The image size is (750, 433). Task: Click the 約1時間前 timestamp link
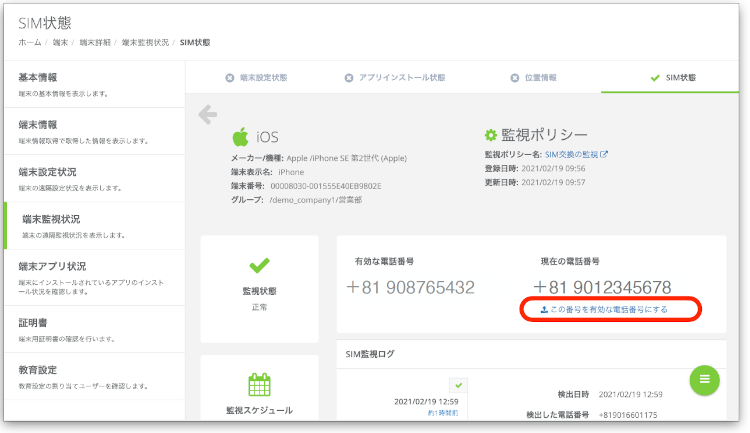point(443,412)
